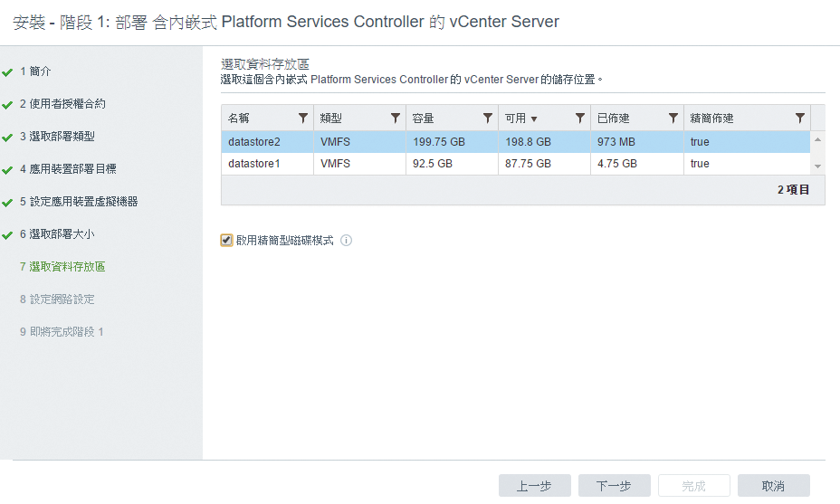Screen dimensions: 840x504
Task: Open filter for 可用 column
Action: coord(579,118)
